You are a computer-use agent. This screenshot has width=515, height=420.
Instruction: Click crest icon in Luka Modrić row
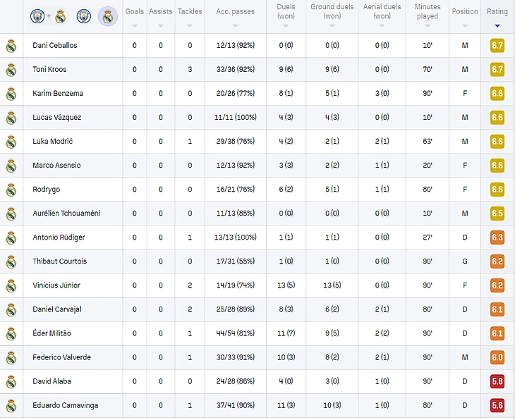click(11, 142)
